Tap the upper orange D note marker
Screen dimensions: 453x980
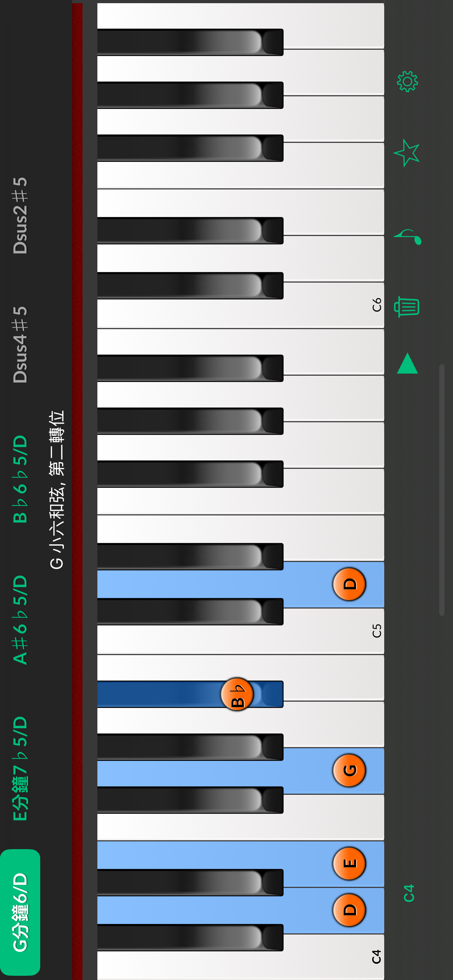[349, 584]
